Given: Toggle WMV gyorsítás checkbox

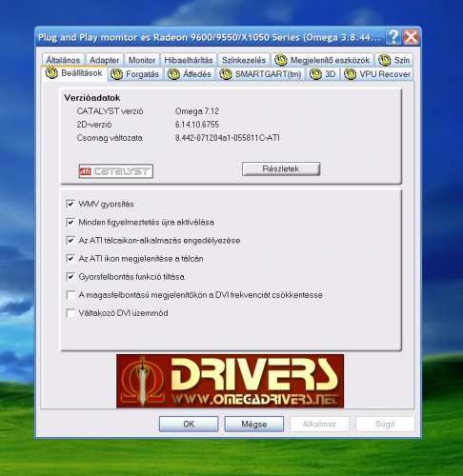Looking at the screenshot, I should 70,204.
